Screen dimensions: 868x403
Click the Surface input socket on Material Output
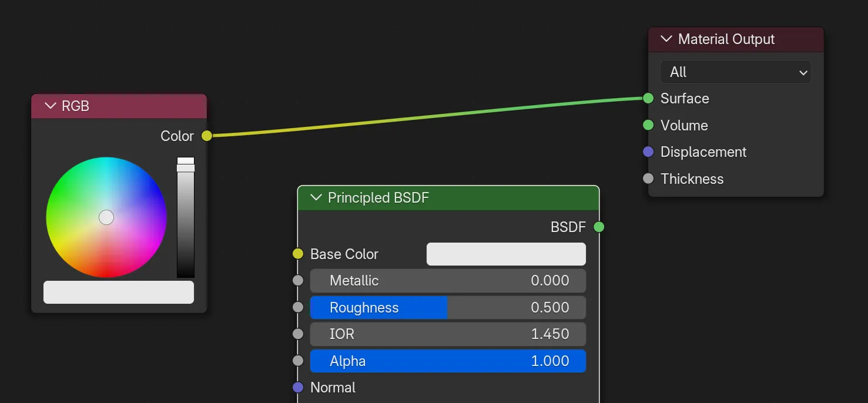point(649,98)
